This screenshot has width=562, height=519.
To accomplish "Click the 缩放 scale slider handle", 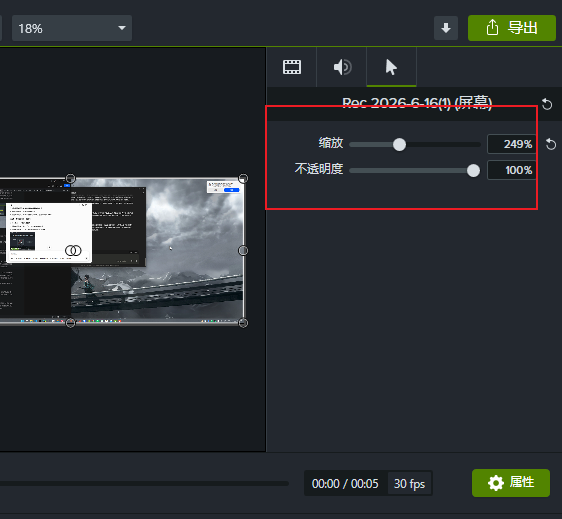I will coord(399,144).
